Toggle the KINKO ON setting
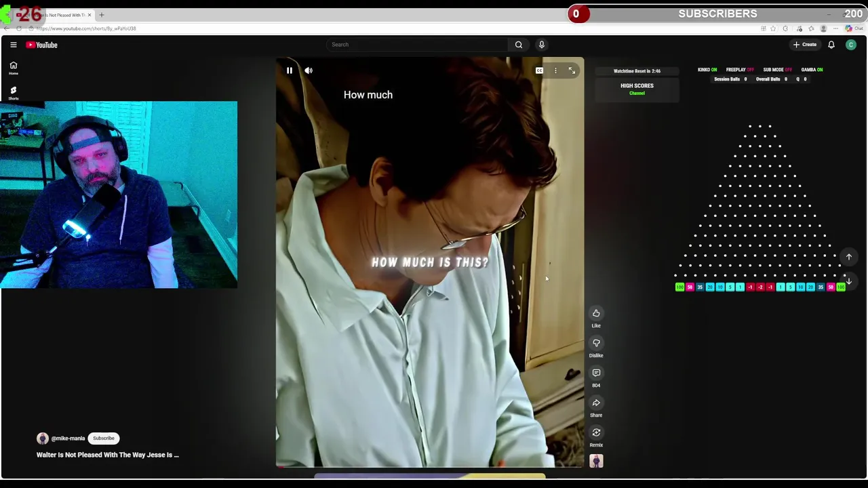The width and height of the screenshot is (868, 488). (707, 70)
